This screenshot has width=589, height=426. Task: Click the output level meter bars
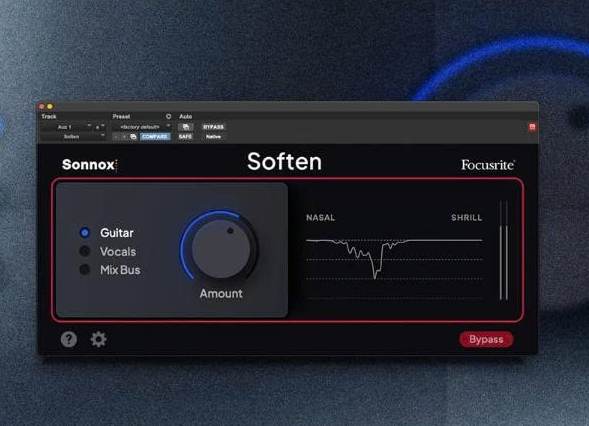pos(504,251)
